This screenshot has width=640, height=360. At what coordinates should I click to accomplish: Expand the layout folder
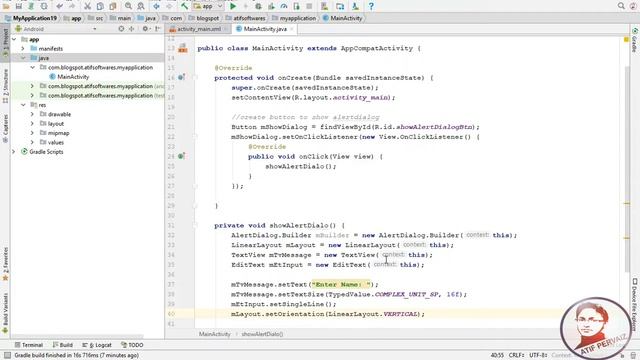click(x=32, y=124)
